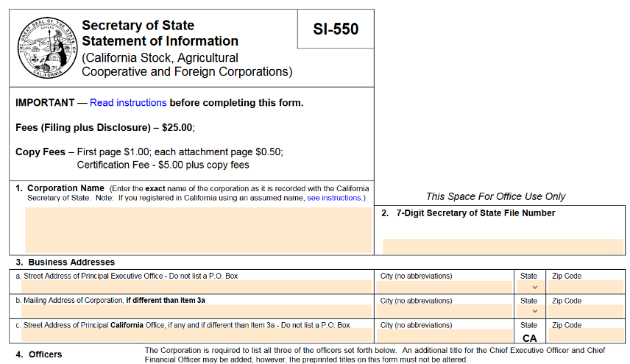Click the SI-550 form number box
The height and width of the screenshot is (364, 630).
[x=336, y=29]
